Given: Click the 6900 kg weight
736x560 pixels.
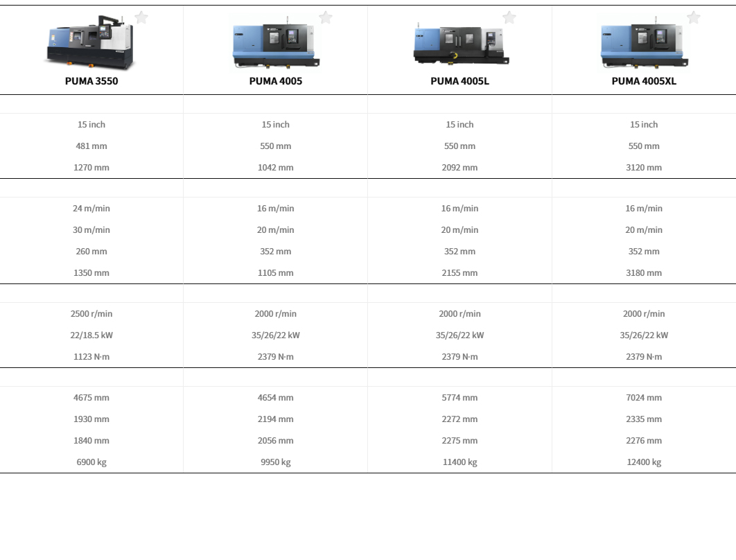Looking at the screenshot, I should pos(91,462).
